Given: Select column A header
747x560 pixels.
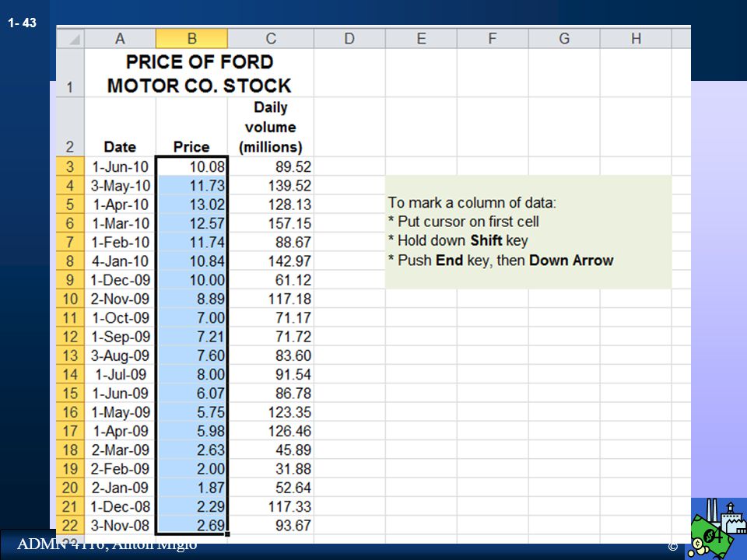Looking at the screenshot, I should [x=120, y=38].
